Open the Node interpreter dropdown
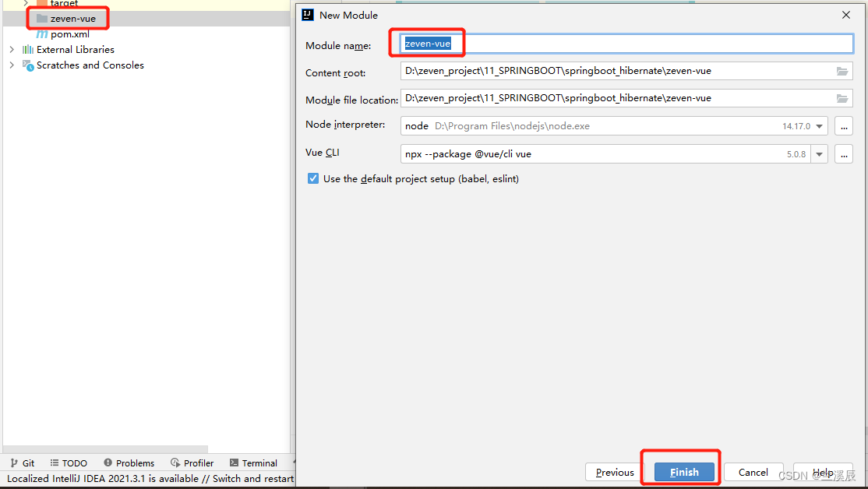 819,126
